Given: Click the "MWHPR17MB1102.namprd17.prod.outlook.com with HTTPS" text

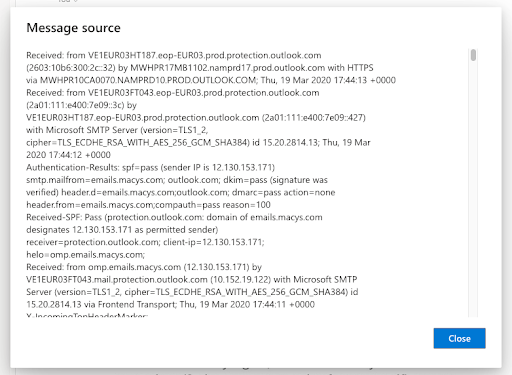Looking at the screenshot, I should (x=252, y=68).
